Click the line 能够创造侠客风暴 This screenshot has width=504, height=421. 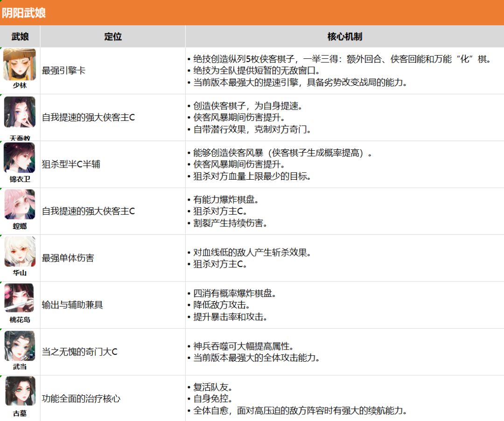(x=280, y=153)
